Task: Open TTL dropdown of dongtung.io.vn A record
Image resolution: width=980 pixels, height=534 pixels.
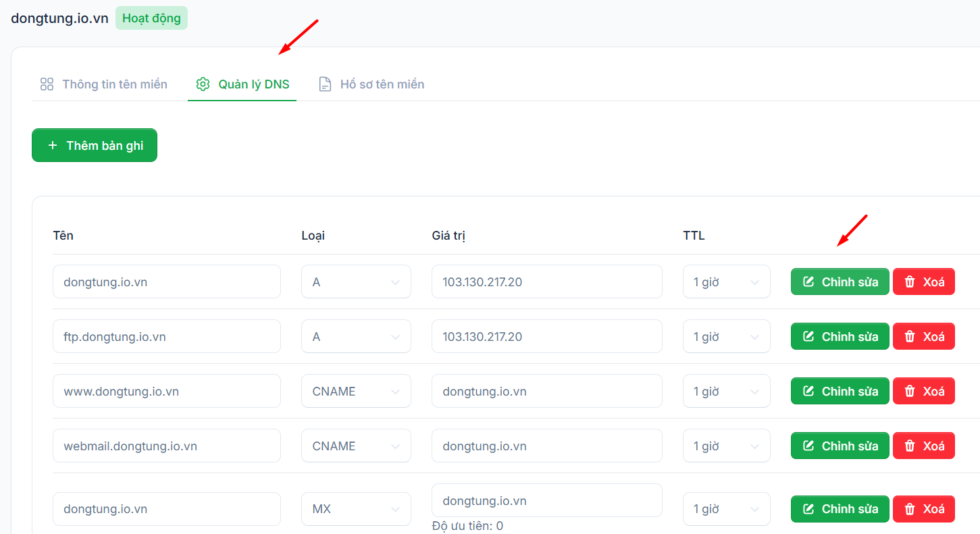Action: click(x=727, y=282)
